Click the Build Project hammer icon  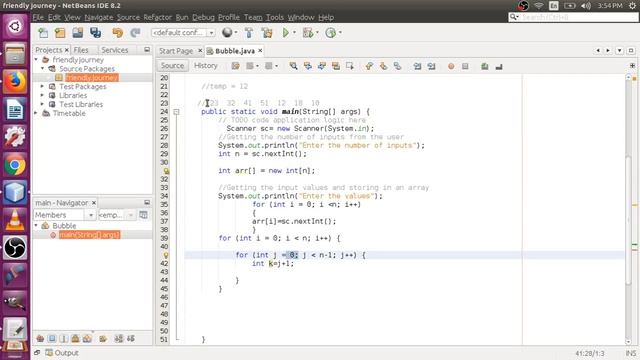249,33
